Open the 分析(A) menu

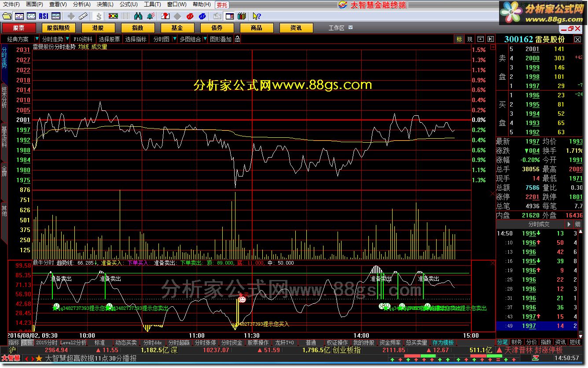click(x=82, y=4)
